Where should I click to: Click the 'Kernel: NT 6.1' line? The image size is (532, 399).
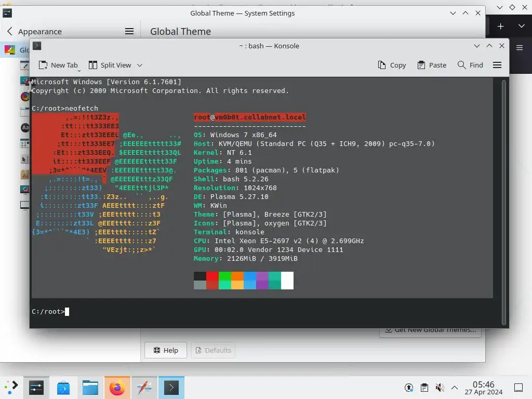coord(222,153)
